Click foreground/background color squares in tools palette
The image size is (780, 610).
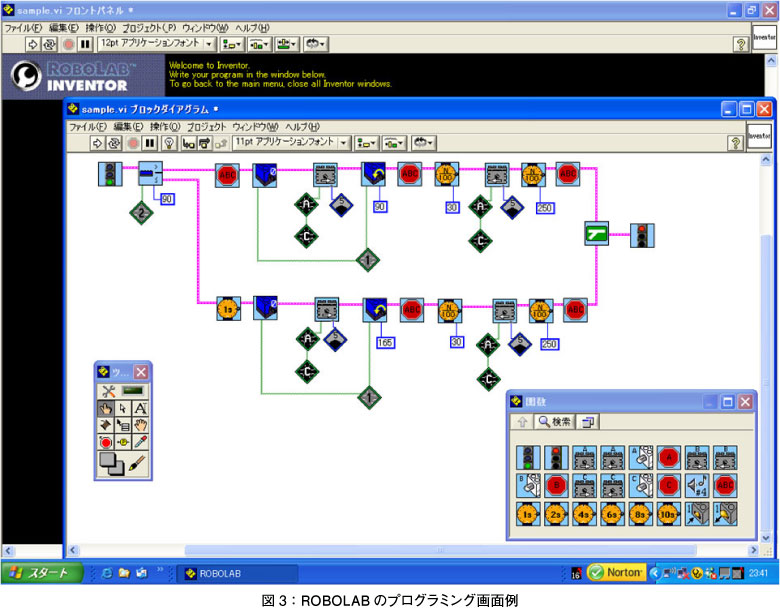(111, 464)
